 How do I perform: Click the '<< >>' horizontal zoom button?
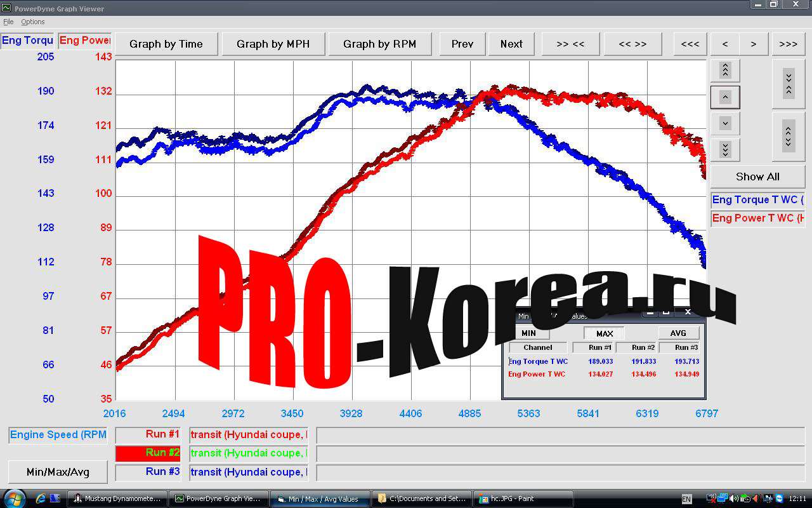632,44
